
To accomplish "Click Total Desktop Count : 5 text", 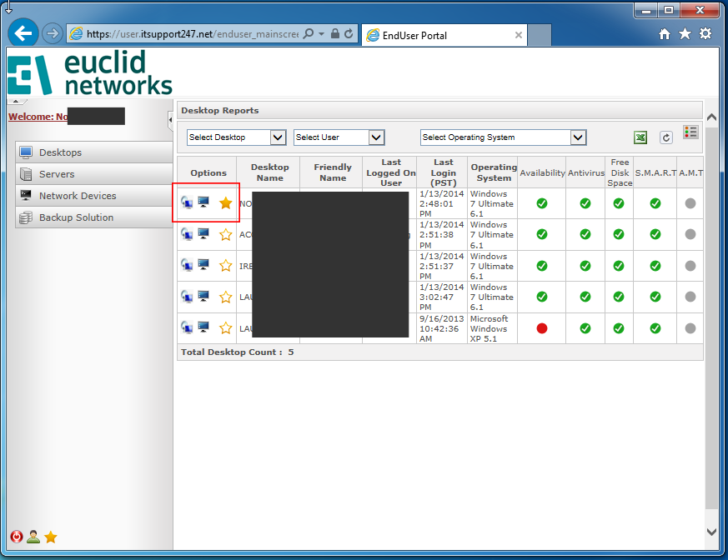I will pyautogui.click(x=238, y=352).
